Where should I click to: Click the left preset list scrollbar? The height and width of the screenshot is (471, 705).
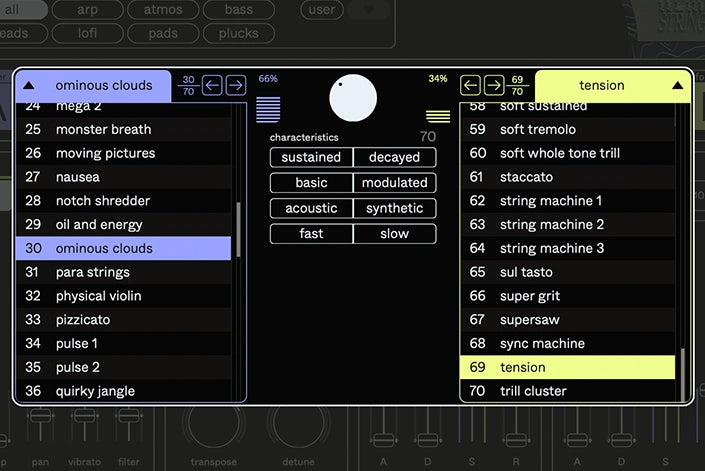pos(238,230)
